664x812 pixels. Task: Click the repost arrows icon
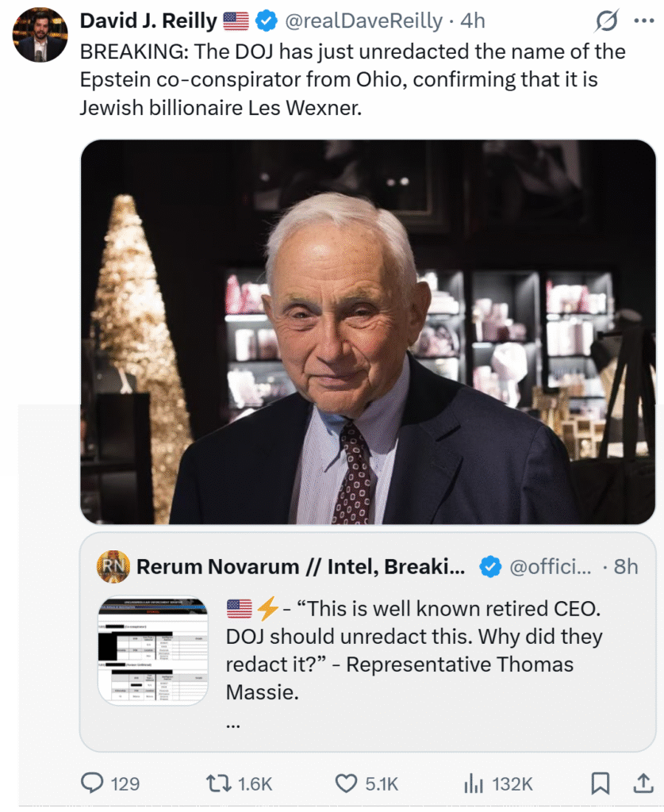[217, 783]
